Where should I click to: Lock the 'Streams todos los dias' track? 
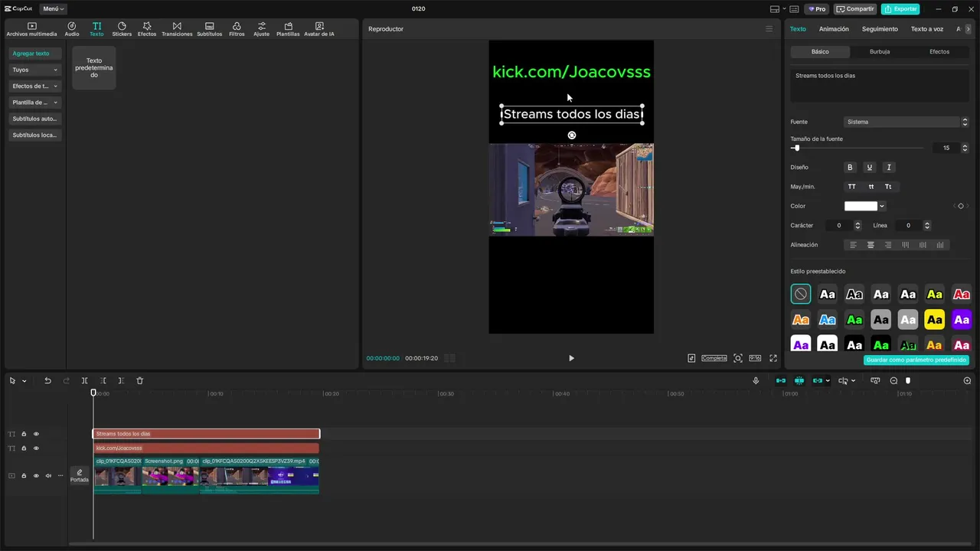pyautogui.click(x=24, y=434)
